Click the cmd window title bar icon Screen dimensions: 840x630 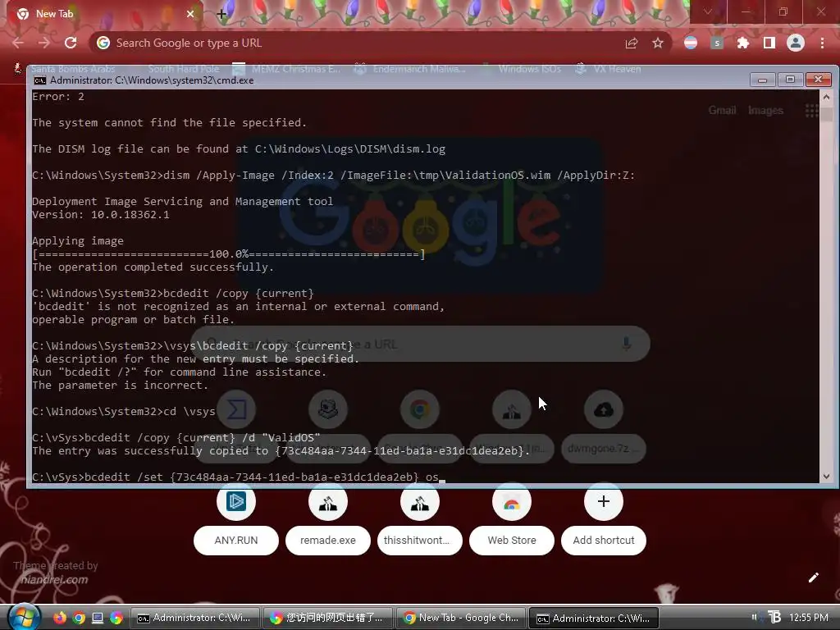(x=39, y=80)
